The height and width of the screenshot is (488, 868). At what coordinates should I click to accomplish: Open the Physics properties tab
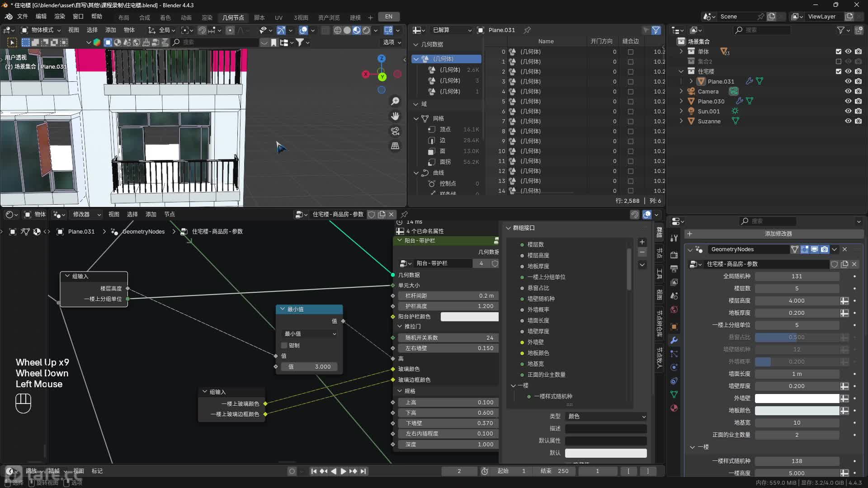(674, 367)
